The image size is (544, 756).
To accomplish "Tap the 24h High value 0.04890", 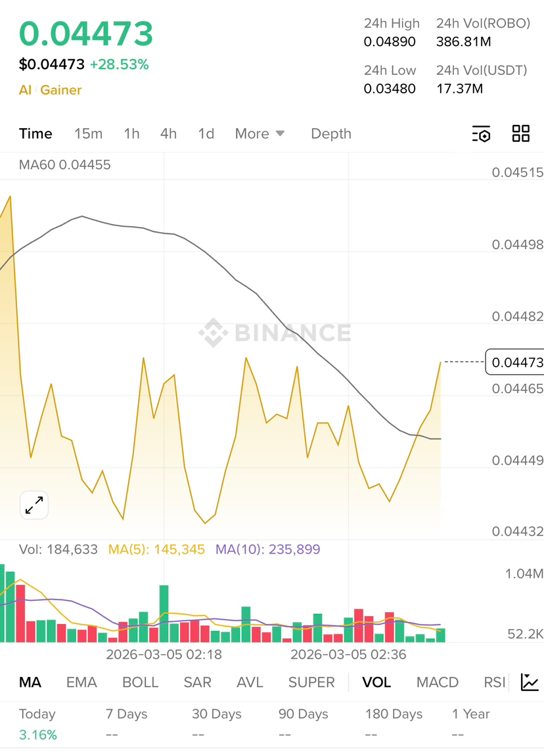I will pyautogui.click(x=390, y=42).
